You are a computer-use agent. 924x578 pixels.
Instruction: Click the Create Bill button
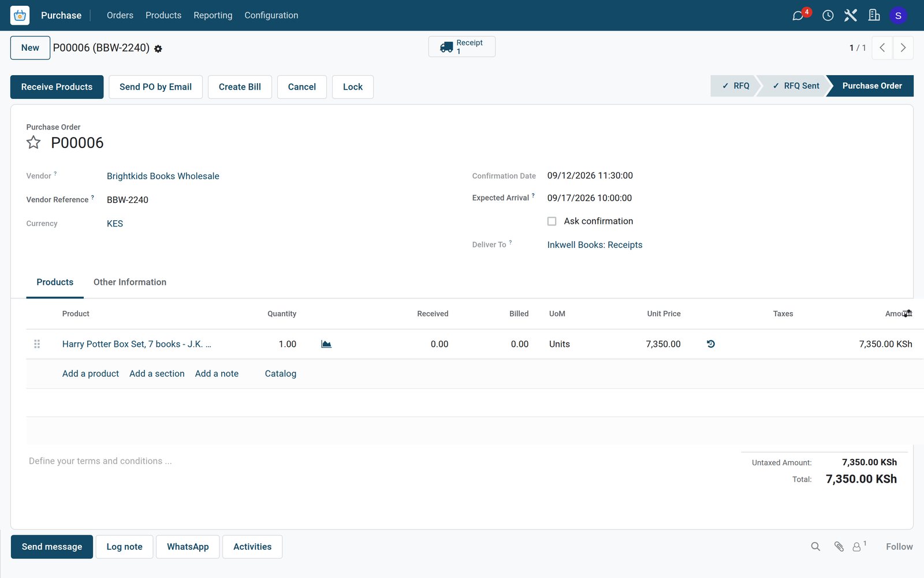point(240,87)
